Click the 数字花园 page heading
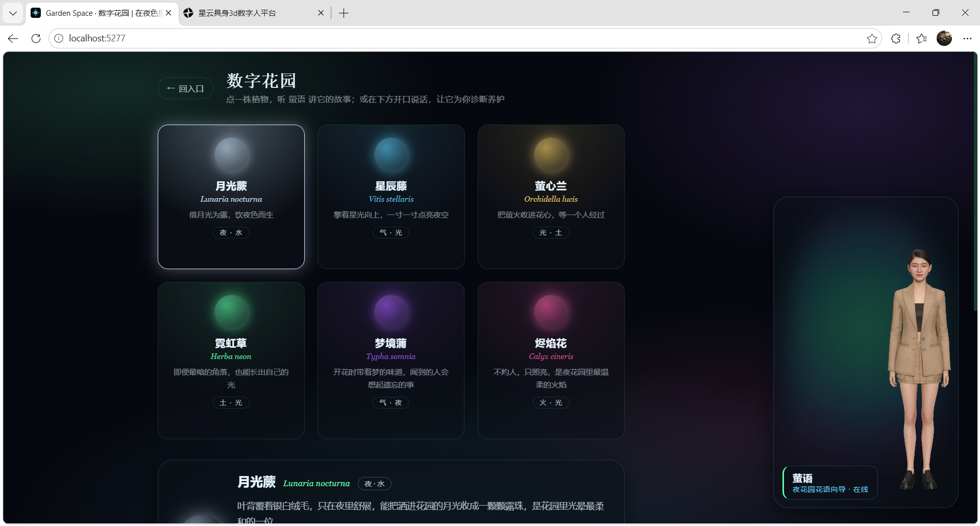The width and height of the screenshot is (980, 526). tap(261, 81)
